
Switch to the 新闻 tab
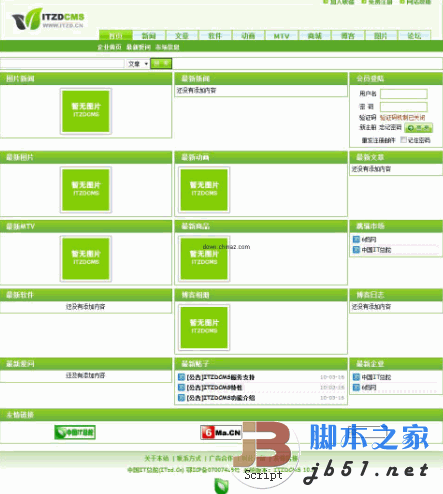[149, 35]
